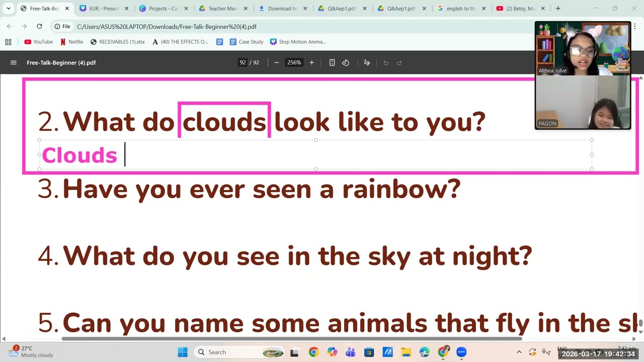Reload the current PDF tab
Viewport: 644px width, 362px height.
(39, 27)
